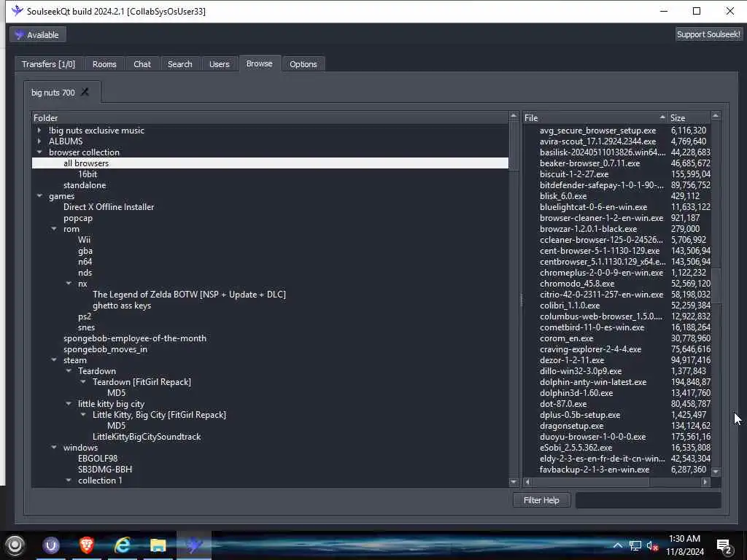
Task: Open network status tray icon
Action: pos(635,545)
